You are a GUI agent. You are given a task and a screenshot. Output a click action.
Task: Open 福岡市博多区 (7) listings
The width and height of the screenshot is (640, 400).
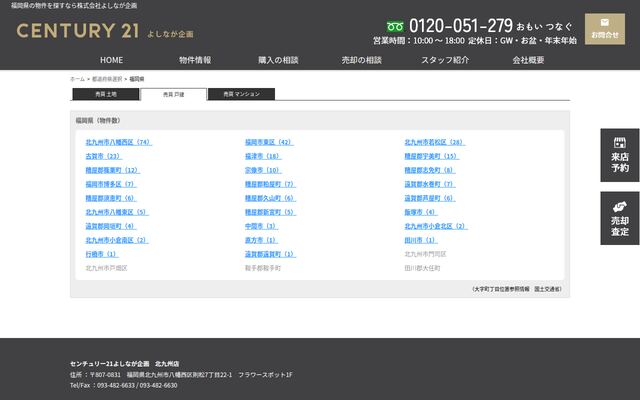[x=111, y=184]
